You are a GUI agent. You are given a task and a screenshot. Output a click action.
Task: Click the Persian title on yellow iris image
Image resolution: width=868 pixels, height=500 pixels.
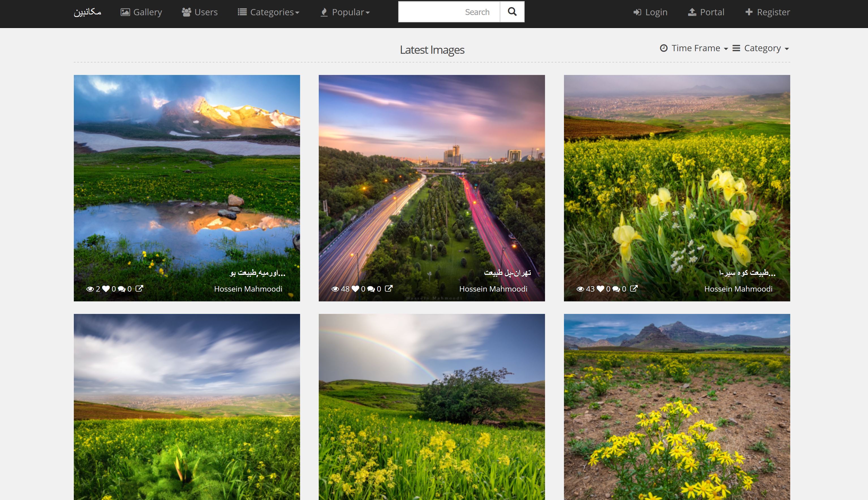point(747,273)
